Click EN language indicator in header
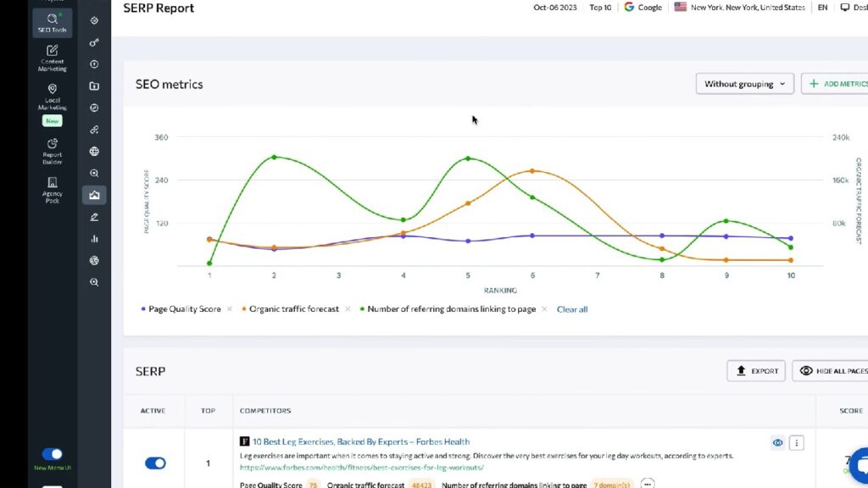Image resolution: width=868 pixels, height=488 pixels. pyautogui.click(x=822, y=7)
